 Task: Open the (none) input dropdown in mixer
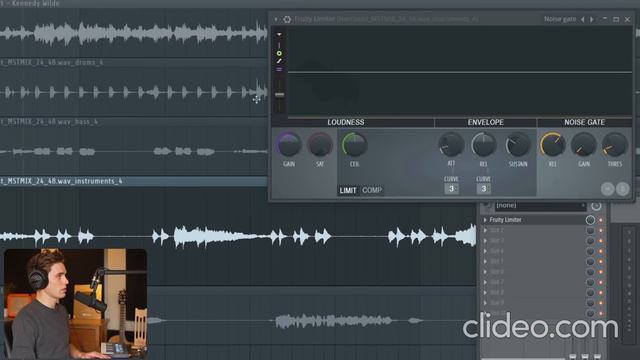pos(540,206)
